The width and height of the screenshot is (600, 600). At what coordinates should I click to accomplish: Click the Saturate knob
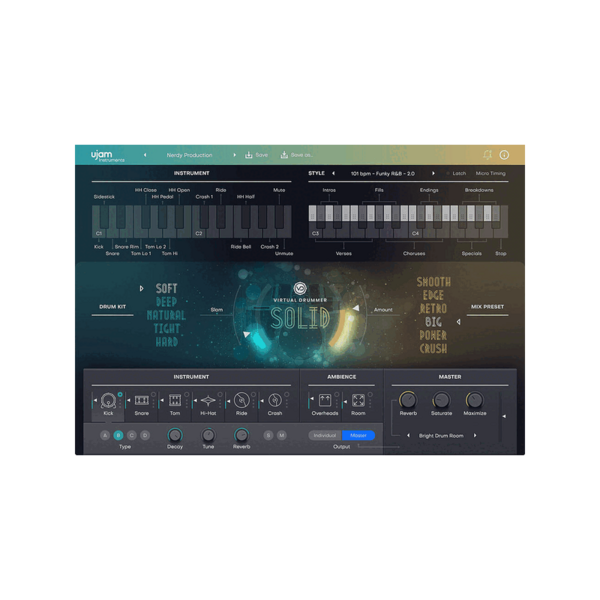(441, 400)
